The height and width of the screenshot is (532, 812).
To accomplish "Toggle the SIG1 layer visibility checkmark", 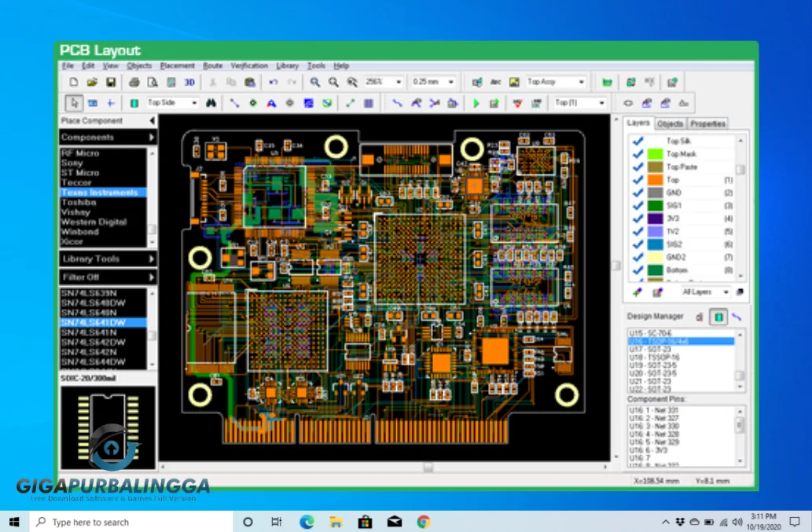I will 638,205.
